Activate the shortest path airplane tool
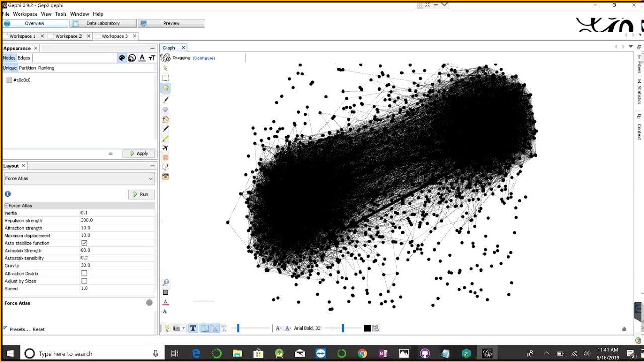The width and height of the screenshot is (644, 362). coord(165,148)
